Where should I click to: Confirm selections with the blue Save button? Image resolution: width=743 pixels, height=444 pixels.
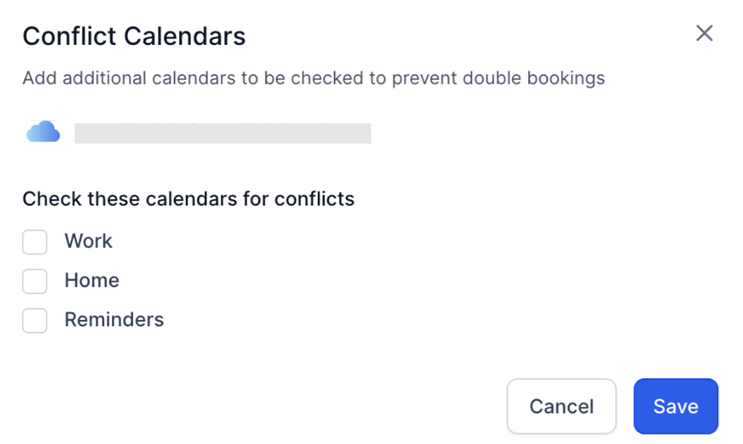click(675, 406)
